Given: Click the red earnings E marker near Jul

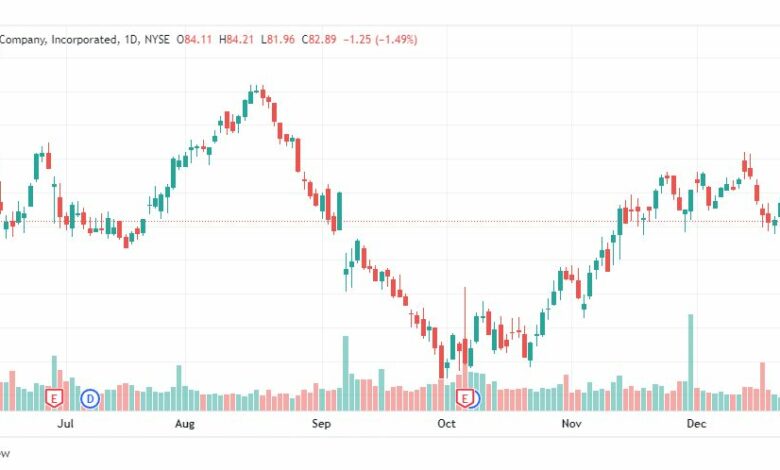Looking at the screenshot, I should click(54, 398).
